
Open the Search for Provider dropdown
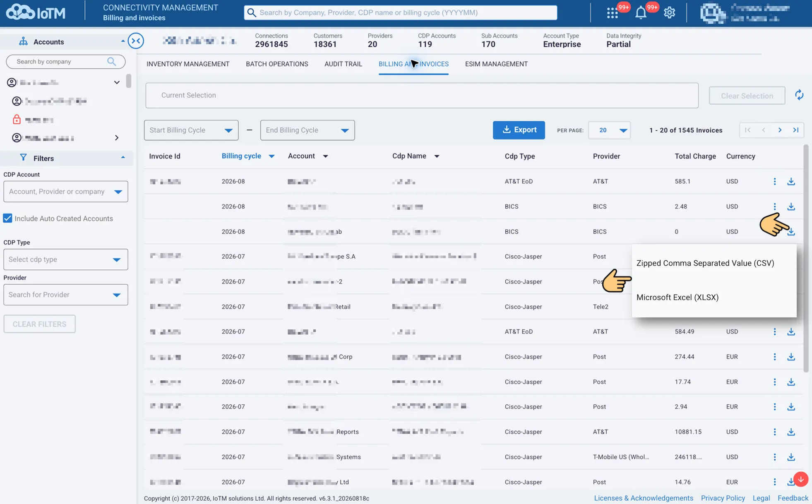[x=66, y=295]
